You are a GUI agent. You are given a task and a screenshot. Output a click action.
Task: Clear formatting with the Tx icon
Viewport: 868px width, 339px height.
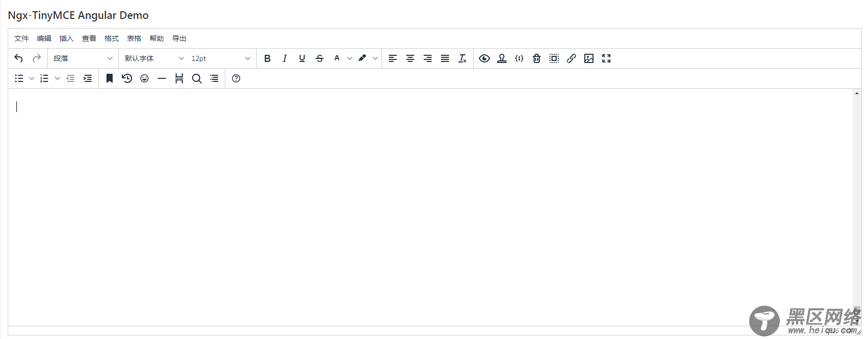point(462,58)
